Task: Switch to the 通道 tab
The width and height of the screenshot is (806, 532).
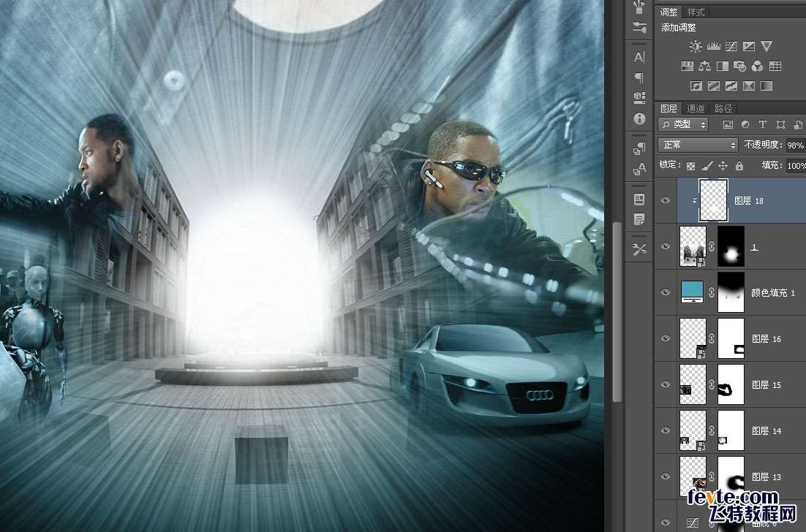Action: click(x=696, y=108)
